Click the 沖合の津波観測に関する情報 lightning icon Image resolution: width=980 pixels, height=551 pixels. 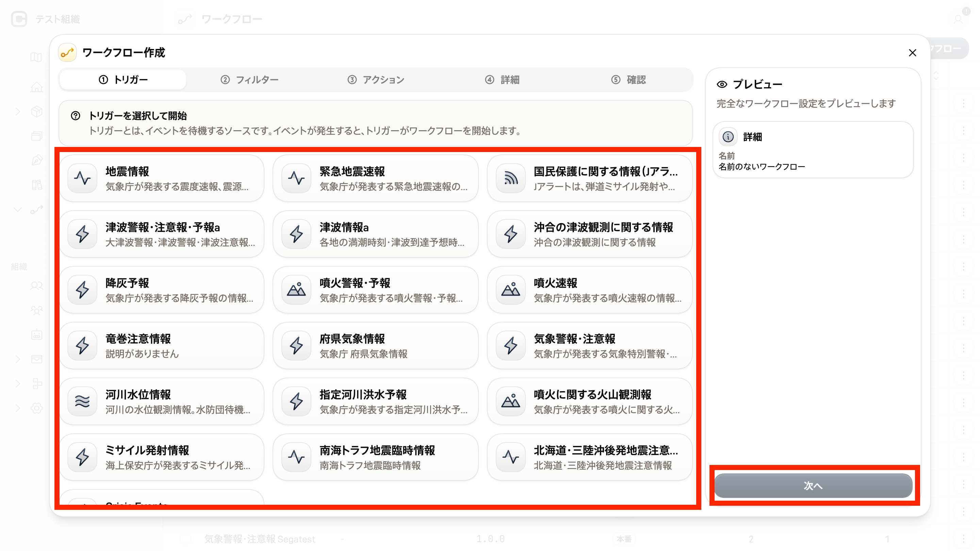coord(510,234)
